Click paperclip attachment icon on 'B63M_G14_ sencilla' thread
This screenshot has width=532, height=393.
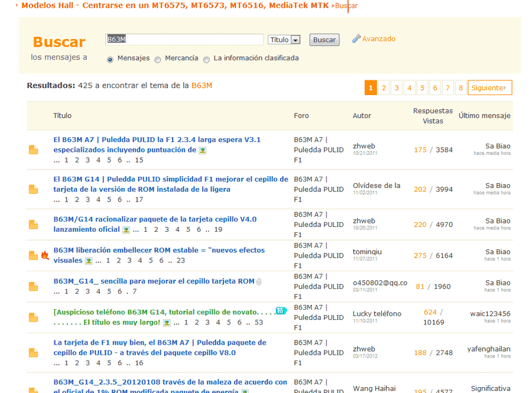coord(259,282)
